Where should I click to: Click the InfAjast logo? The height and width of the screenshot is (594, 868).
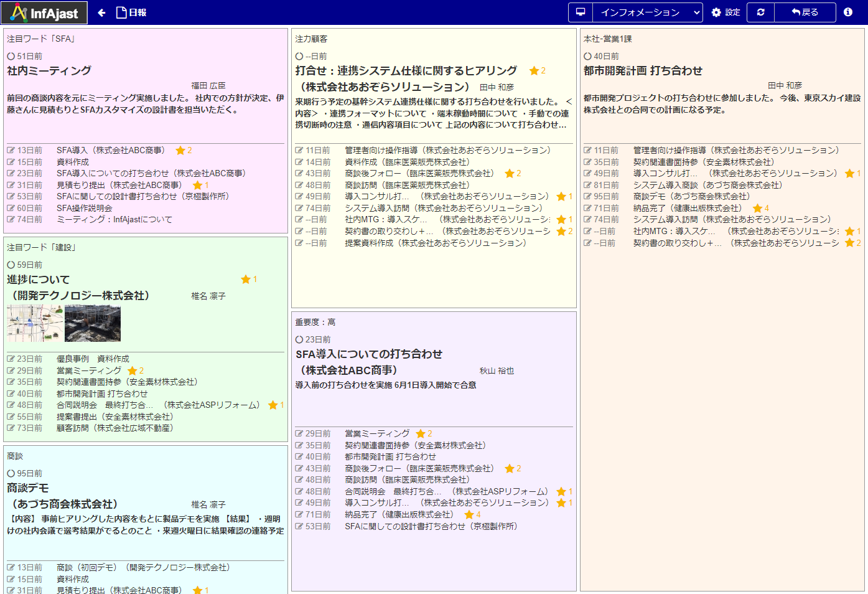(44, 12)
